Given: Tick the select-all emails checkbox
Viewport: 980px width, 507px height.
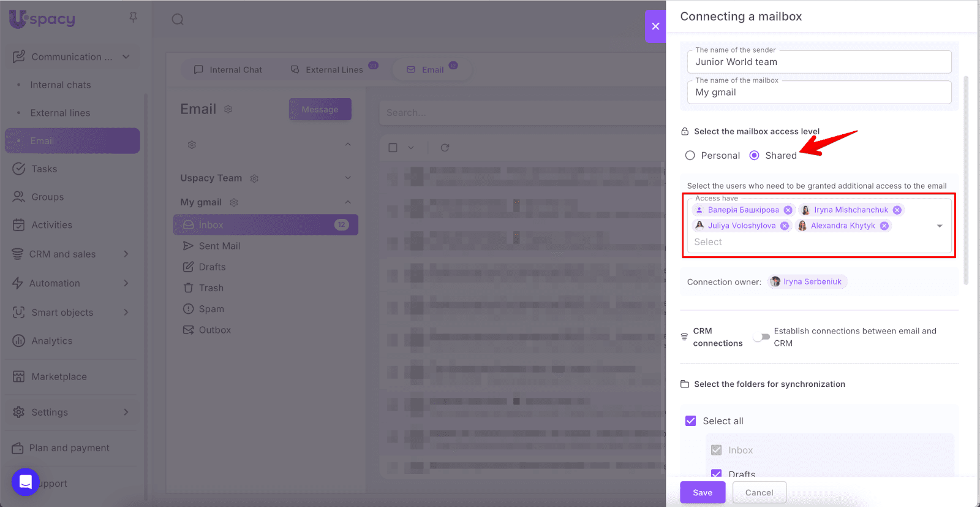Looking at the screenshot, I should tap(393, 148).
